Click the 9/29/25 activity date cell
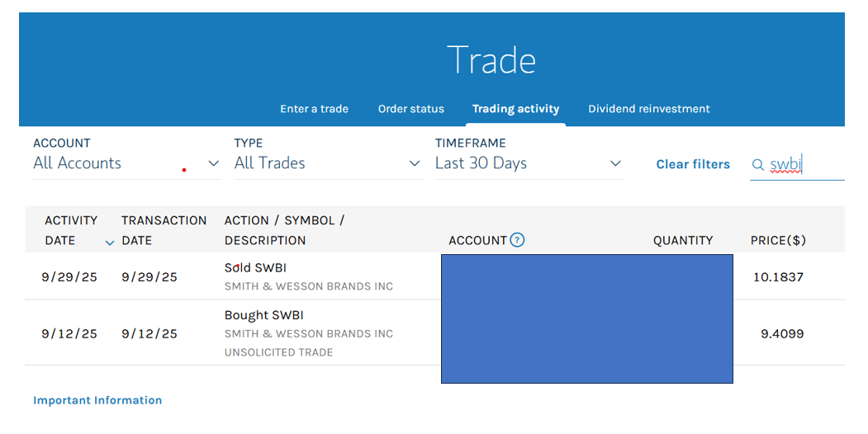The width and height of the screenshot is (868, 434). coord(69,277)
